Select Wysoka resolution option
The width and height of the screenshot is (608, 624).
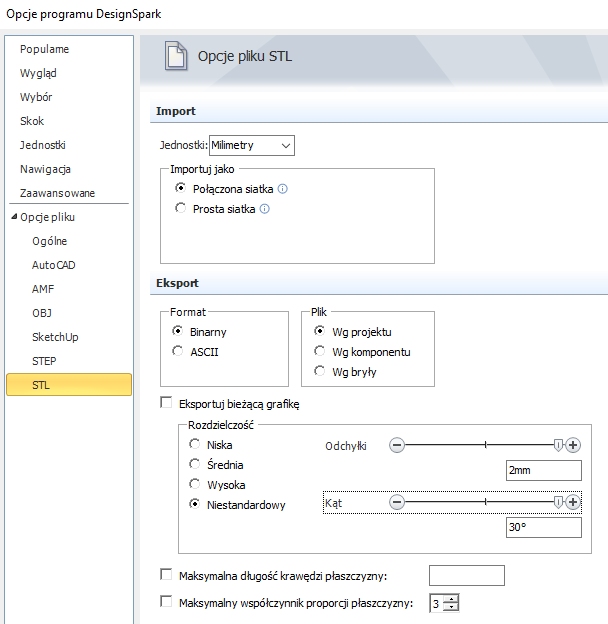click(x=195, y=485)
